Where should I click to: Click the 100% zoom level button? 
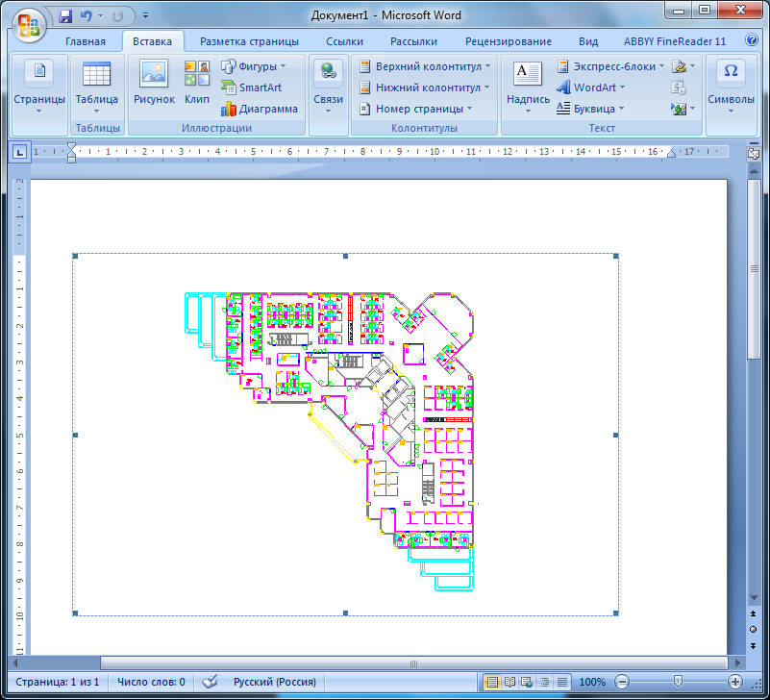[x=592, y=682]
